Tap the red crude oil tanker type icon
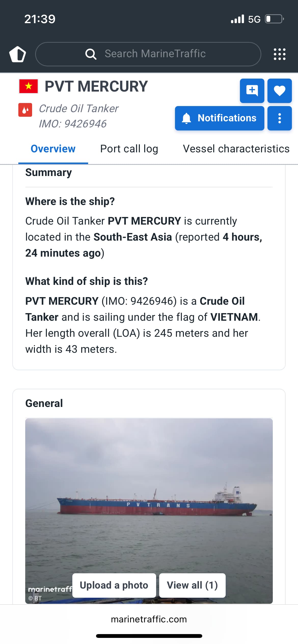This screenshot has width=298, height=644. pos(25,110)
